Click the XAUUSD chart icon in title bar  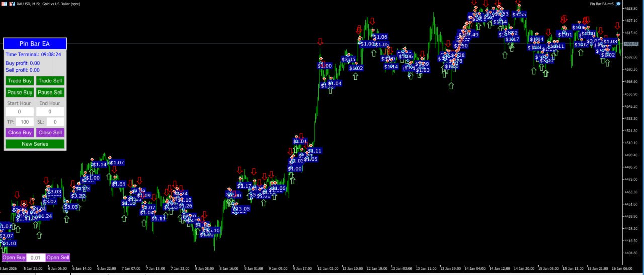[4, 4]
